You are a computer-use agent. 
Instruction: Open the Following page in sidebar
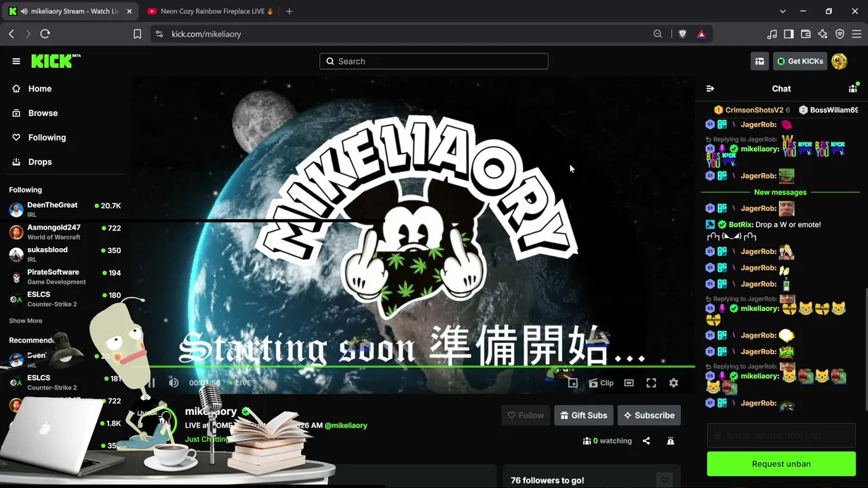pyautogui.click(x=47, y=138)
